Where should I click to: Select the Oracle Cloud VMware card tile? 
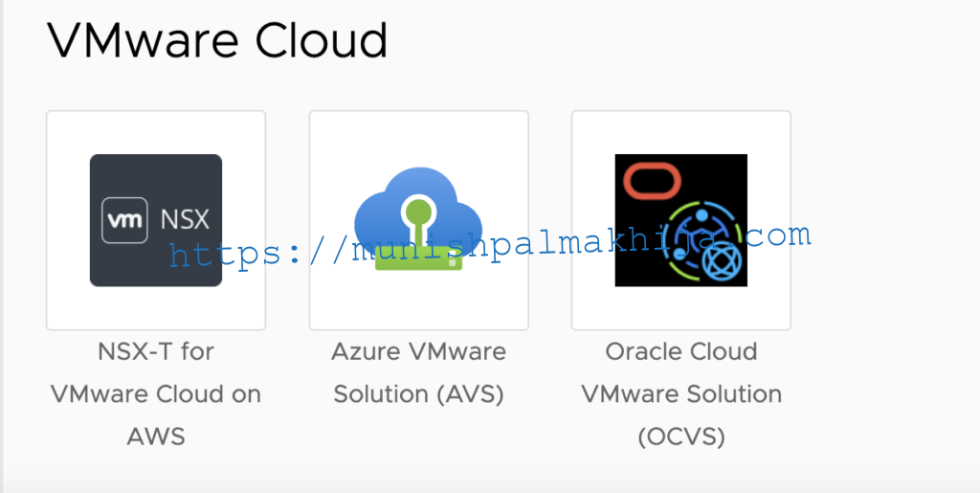[x=681, y=220]
